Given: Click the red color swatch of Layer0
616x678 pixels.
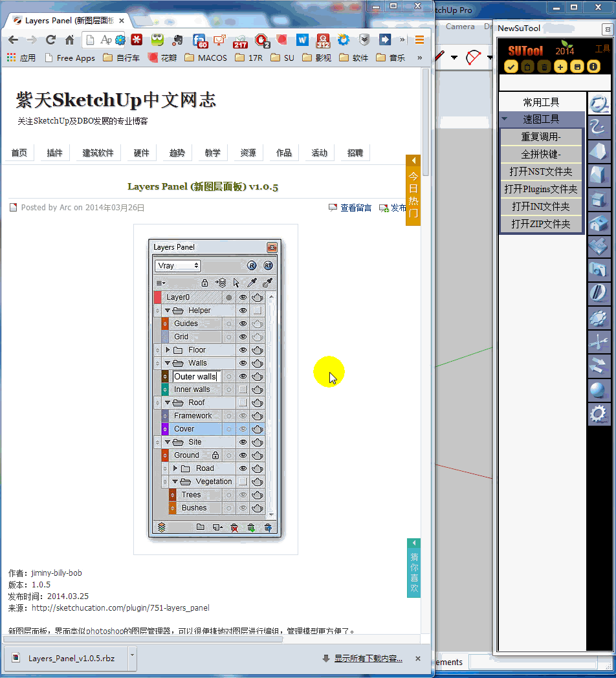Looking at the screenshot, I should click(157, 297).
